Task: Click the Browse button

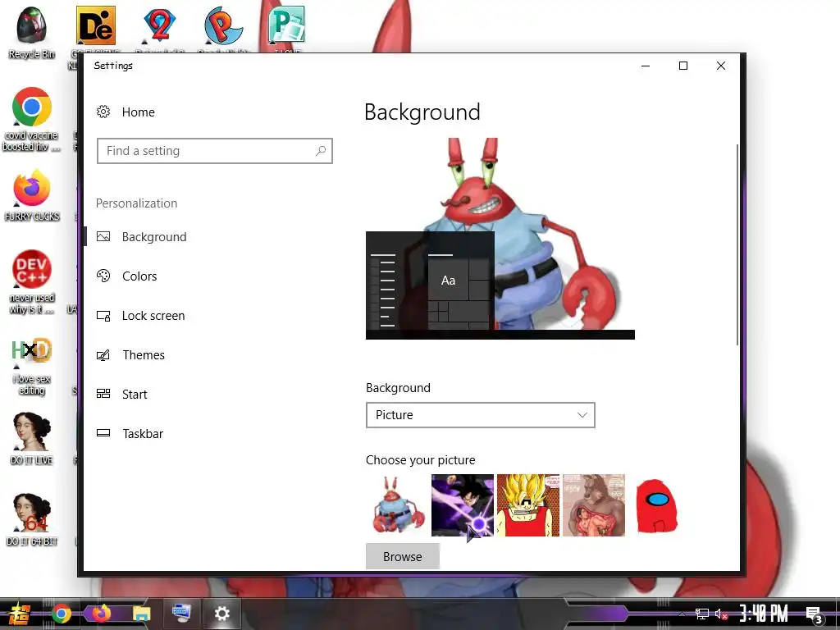Action: click(x=402, y=557)
